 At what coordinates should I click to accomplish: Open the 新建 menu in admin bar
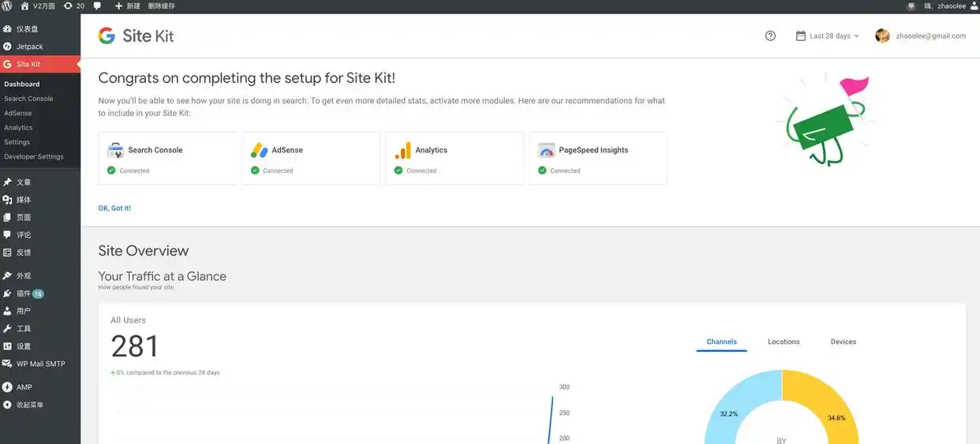pyautogui.click(x=127, y=6)
